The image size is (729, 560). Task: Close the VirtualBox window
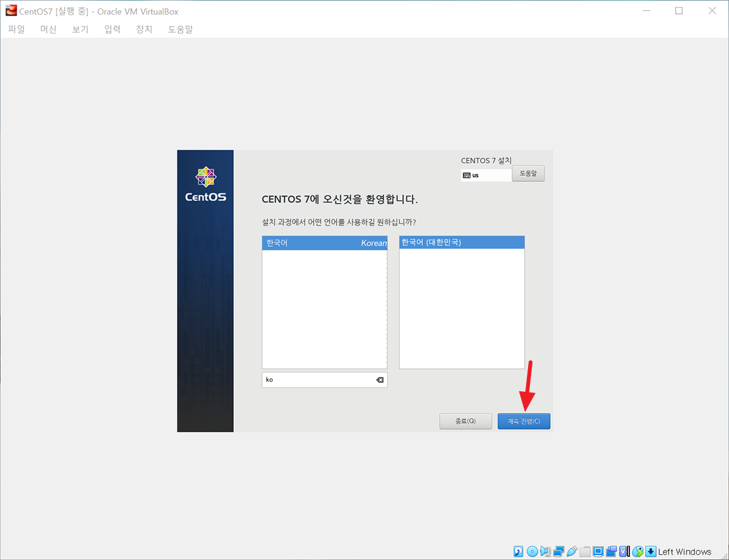point(712,11)
